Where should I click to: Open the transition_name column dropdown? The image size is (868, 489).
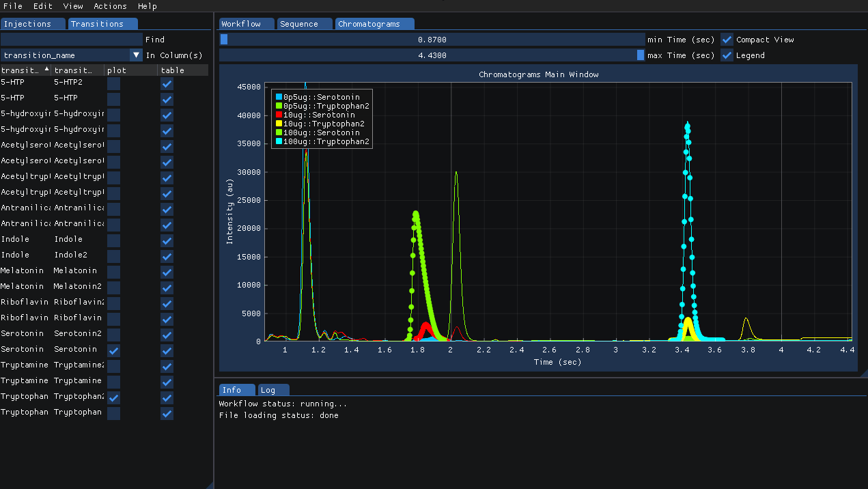[72, 55]
